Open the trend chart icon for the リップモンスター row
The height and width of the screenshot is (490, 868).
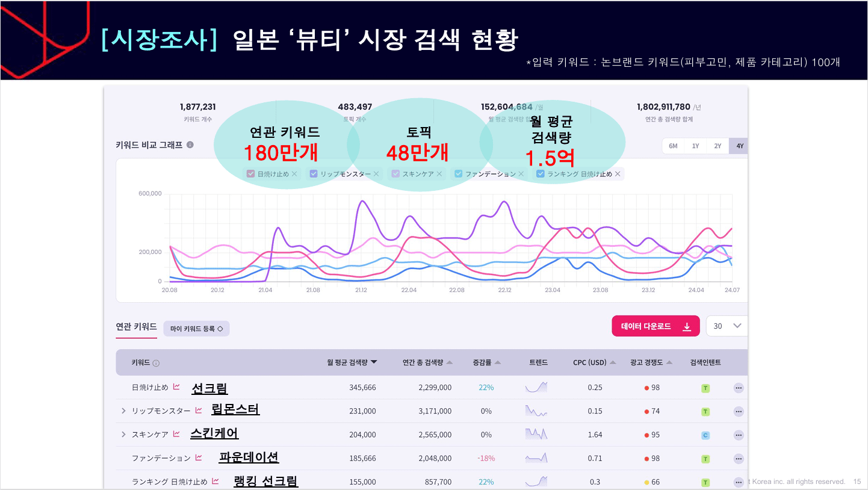point(199,411)
